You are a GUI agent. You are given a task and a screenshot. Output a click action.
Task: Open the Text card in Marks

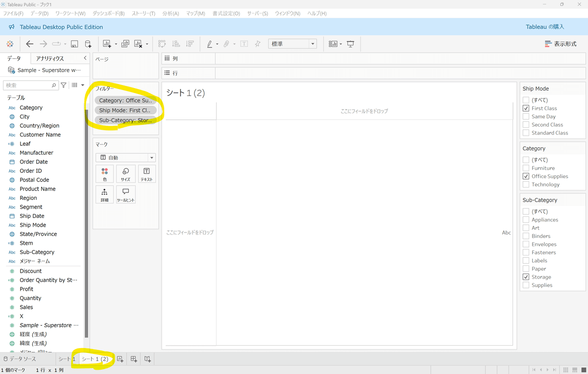tap(147, 174)
